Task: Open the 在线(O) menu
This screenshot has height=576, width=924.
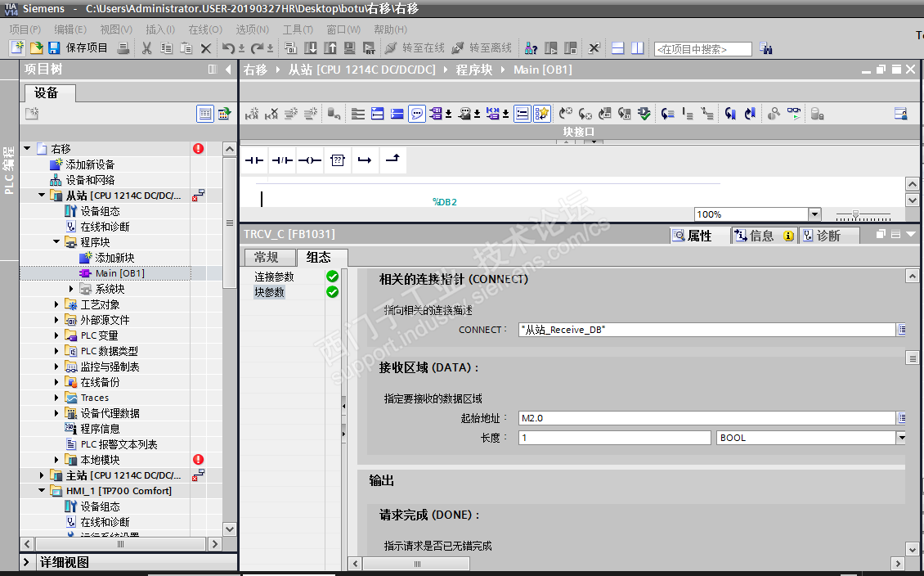Action: pyautogui.click(x=205, y=29)
